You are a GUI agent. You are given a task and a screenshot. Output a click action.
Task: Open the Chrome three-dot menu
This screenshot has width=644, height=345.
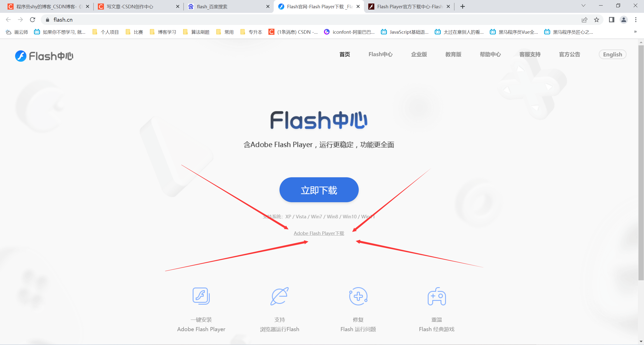[636, 20]
